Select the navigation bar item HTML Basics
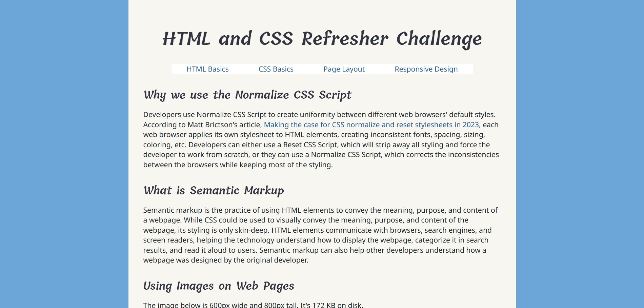The image size is (644, 308). click(208, 69)
